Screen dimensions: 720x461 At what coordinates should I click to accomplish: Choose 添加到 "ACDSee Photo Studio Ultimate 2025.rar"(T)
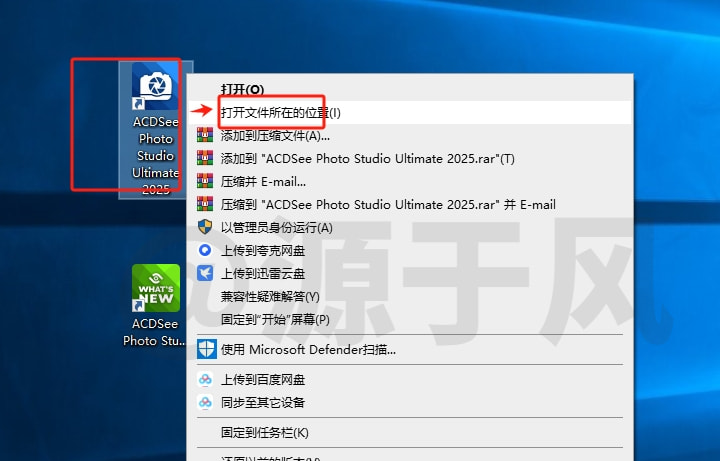[x=367, y=158]
